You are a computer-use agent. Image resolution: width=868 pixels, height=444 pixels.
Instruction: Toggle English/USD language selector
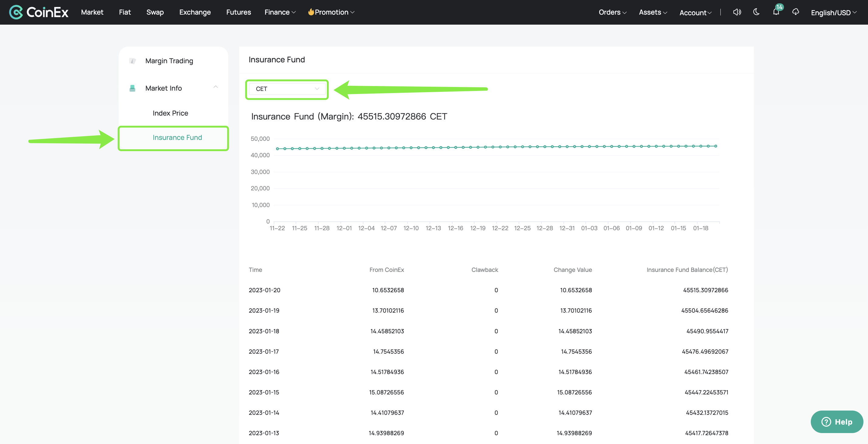coord(833,12)
